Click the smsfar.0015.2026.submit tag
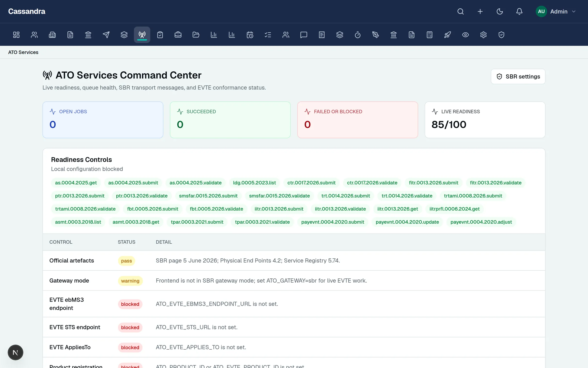The height and width of the screenshot is (368, 588). pos(208,196)
